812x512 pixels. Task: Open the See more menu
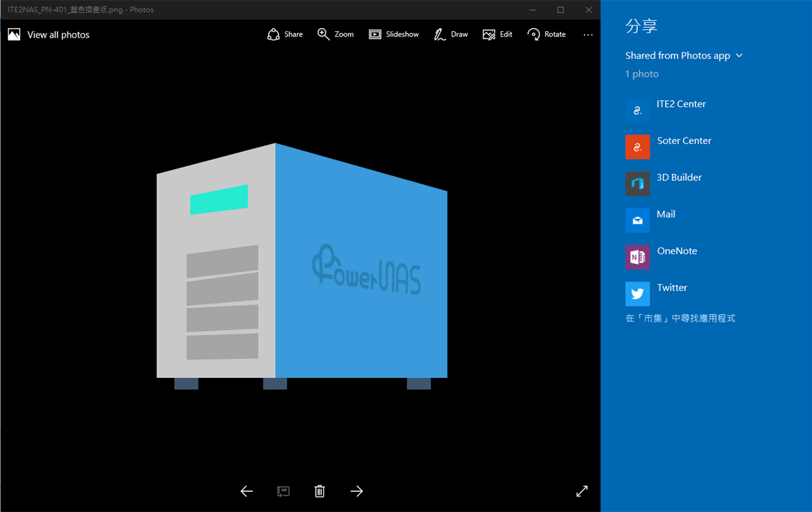[588, 34]
